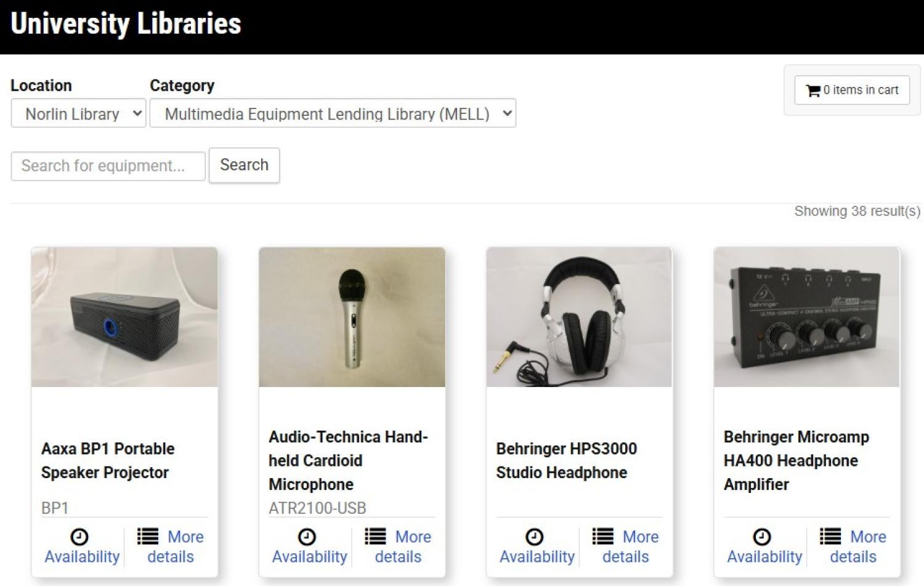924x586 pixels.
Task: Click the availability clock icon for the HA400 amplifier
Action: point(763,537)
